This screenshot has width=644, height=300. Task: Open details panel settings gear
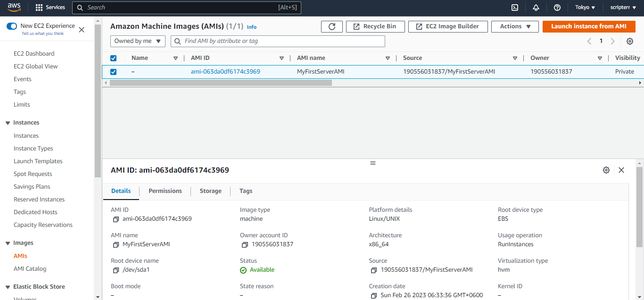coord(606,170)
